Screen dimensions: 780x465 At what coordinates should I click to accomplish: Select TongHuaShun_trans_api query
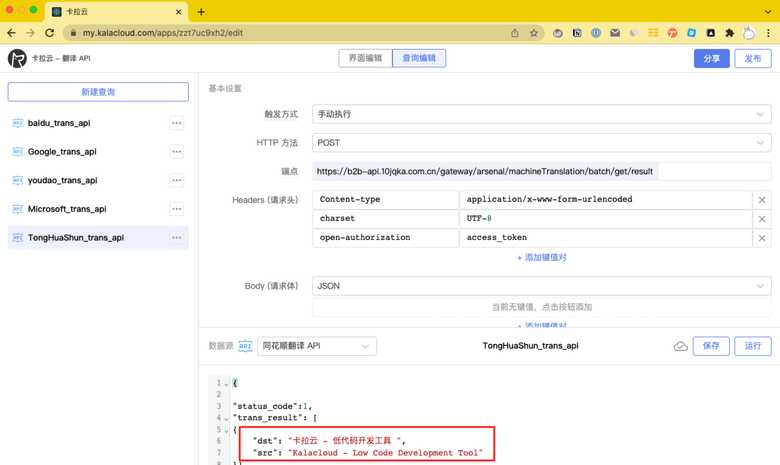(98, 238)
